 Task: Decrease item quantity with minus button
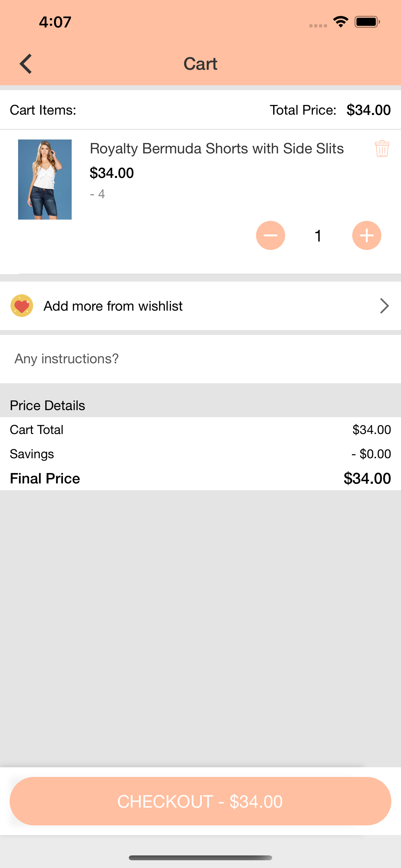click(x=270, y=235)
